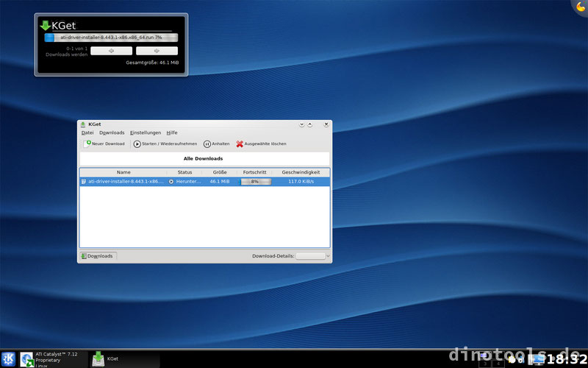The image size is (588, 368).
Task: Sort by the Name column header
Action: (x=123, y=172)
